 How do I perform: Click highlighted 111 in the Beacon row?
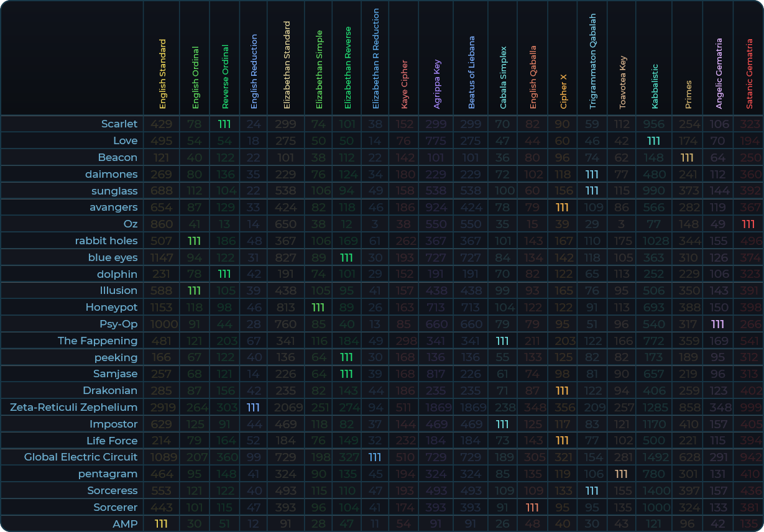pos(687,157)
